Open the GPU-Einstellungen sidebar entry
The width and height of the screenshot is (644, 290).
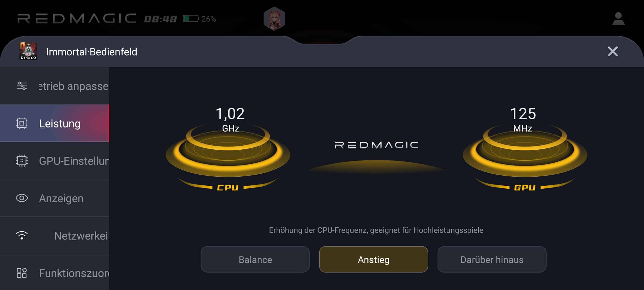click(55, 161)
